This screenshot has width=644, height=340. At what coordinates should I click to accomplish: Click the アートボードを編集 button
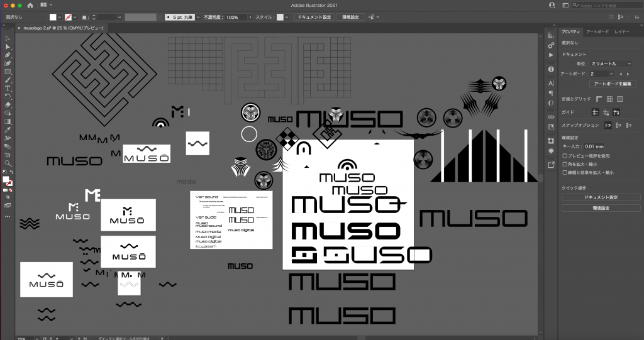[x=614, y=84]
